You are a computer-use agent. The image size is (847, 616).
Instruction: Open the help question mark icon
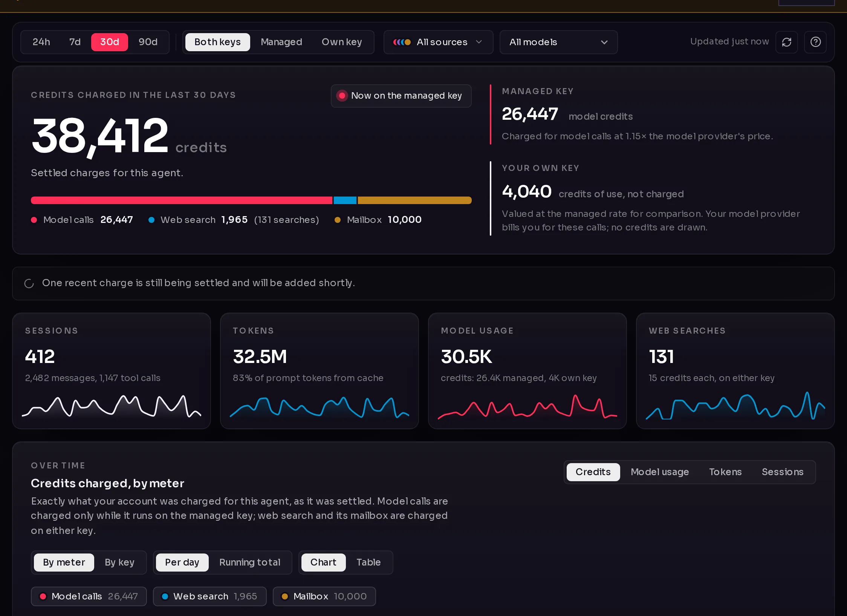[x=815, y=42]
